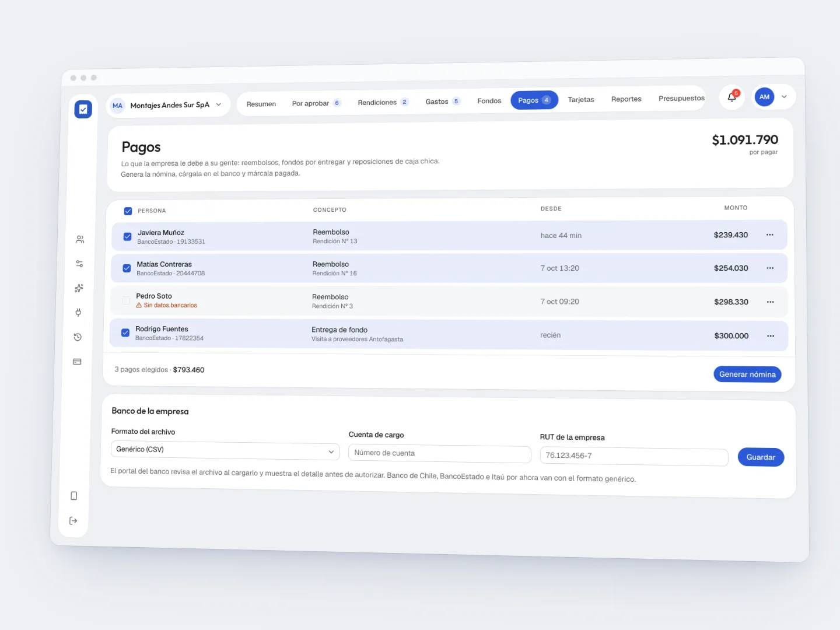Open the history clock icon in sidebar
The width and height of the screenshot is (840, 630).
tap(78, 337)
